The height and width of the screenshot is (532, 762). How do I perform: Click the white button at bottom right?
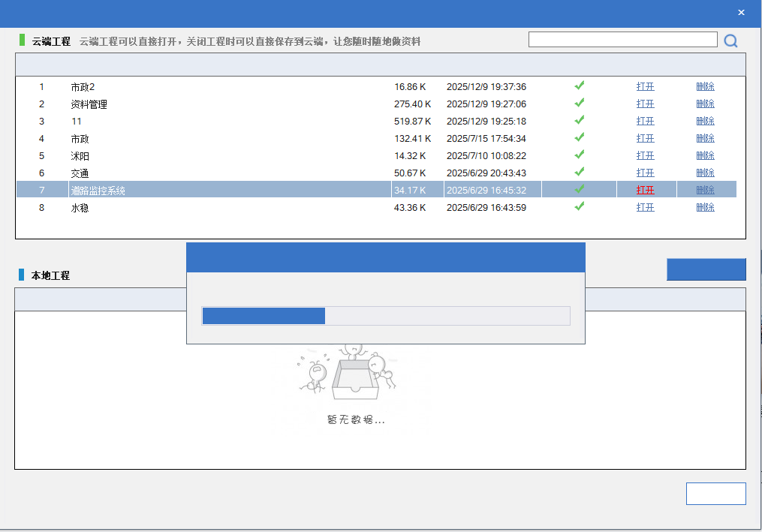click(x=715, y=494)
